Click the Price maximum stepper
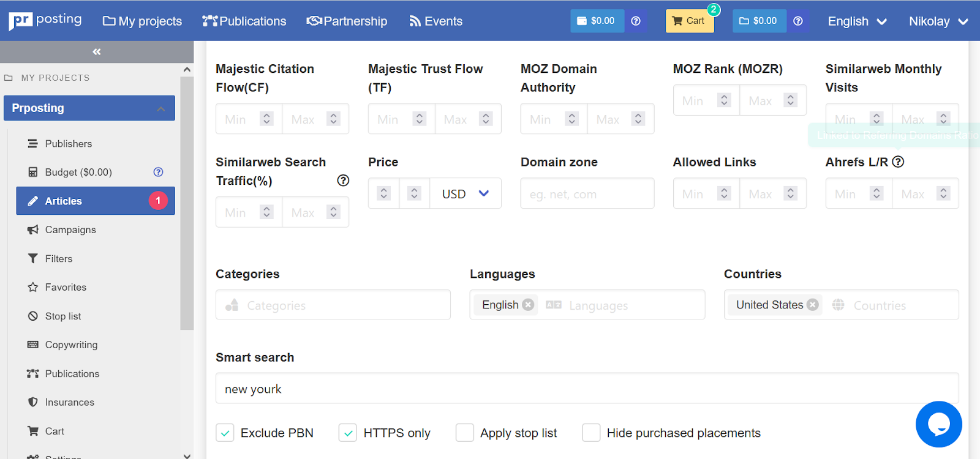Image resolution: width=980 pixels, height=459 pixels. 415,193
